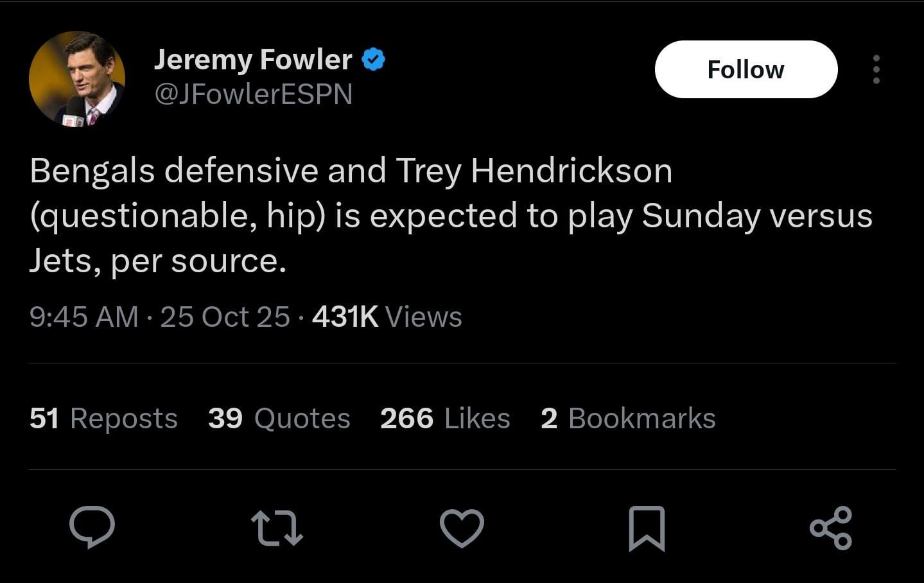Unlike the post by tapping the heart again
Image resolution: width=924 pixels, height=583 pixels.
pos(462,528)
